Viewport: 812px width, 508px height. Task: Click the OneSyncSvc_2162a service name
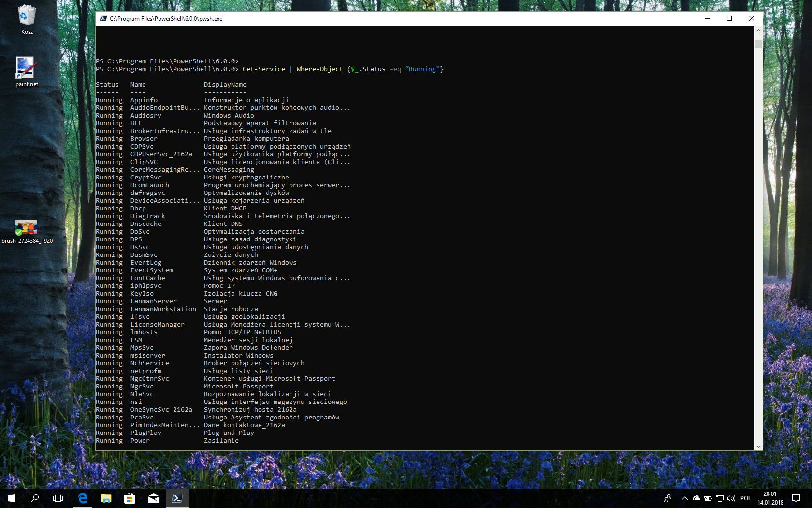[x=161, y=410]
